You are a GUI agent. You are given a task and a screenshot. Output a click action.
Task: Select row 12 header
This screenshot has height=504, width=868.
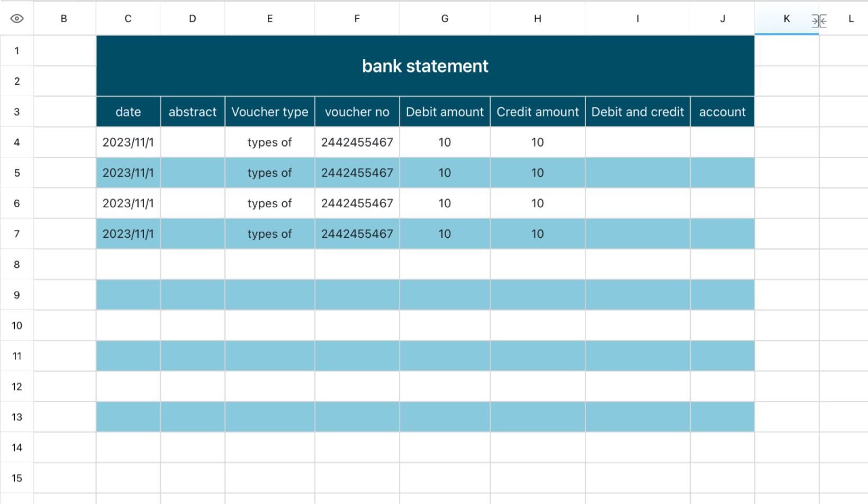(17, 386)
